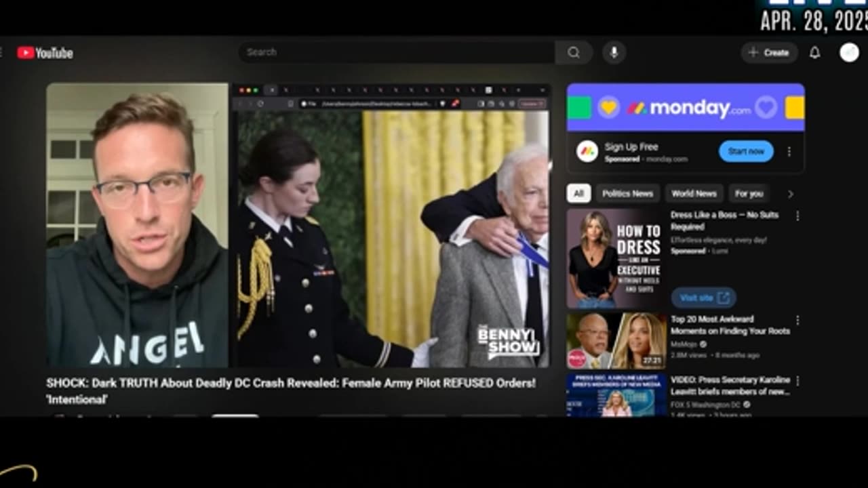Click the SHOCK: Dark TRUTH video title
868x488 pixels.
point(291,391)
